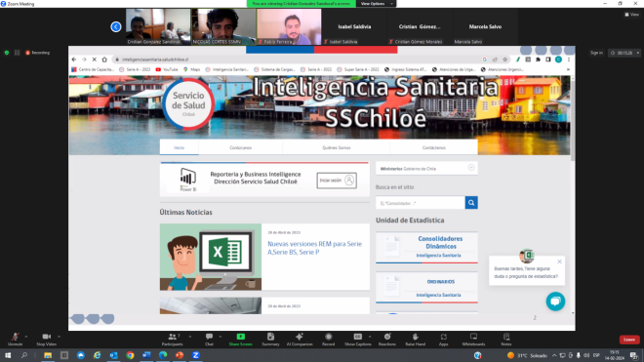The height and width of the screenshot is (362, 644).
Task: Click the browser back arrow
Action: [x=74, y=60]
